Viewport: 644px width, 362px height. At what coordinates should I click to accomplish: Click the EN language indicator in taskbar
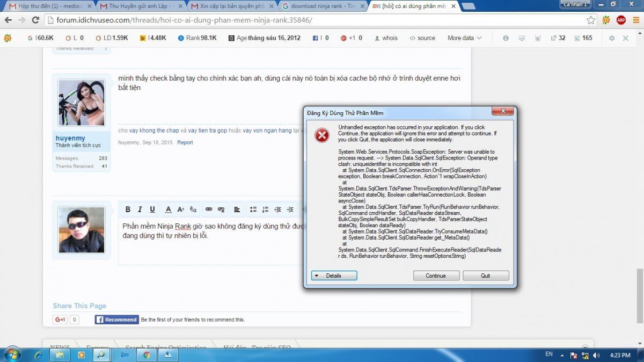pyautogui.click(x=548, y=354)
